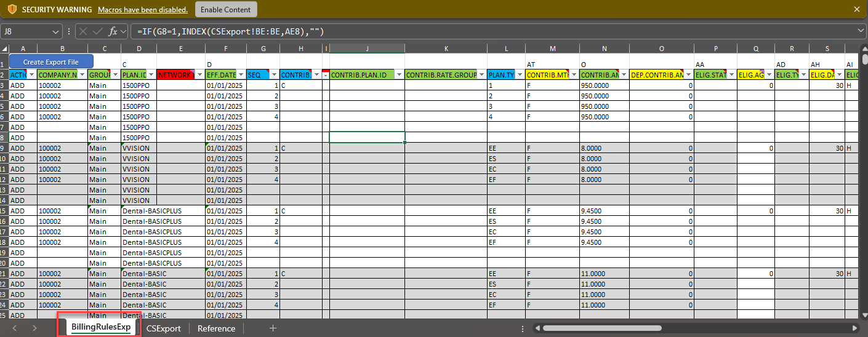Click the security warning shield icon
This screenshot has height=337, width=868.
12,10
